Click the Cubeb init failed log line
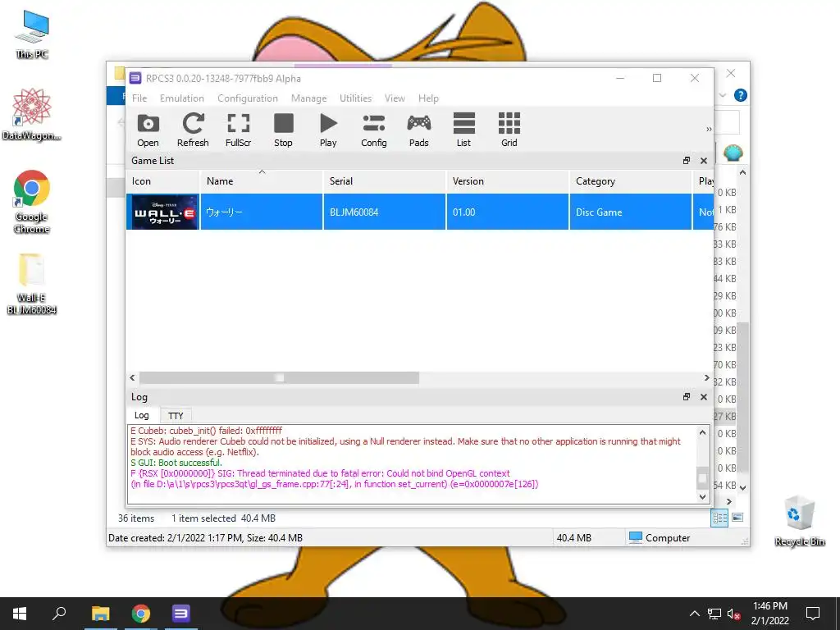The image size is (840, 630). (x=206, y=431)
